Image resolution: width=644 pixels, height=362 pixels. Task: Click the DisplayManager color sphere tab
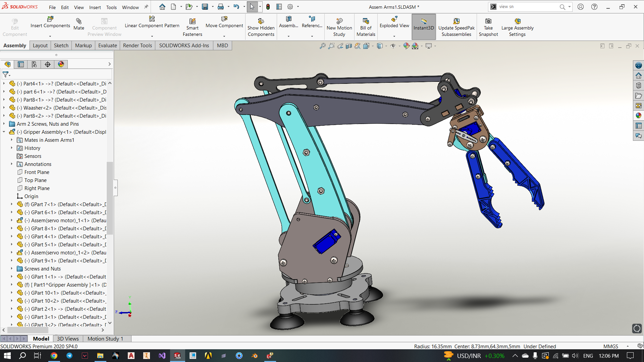pyautogui.click(x=61, y=64)
